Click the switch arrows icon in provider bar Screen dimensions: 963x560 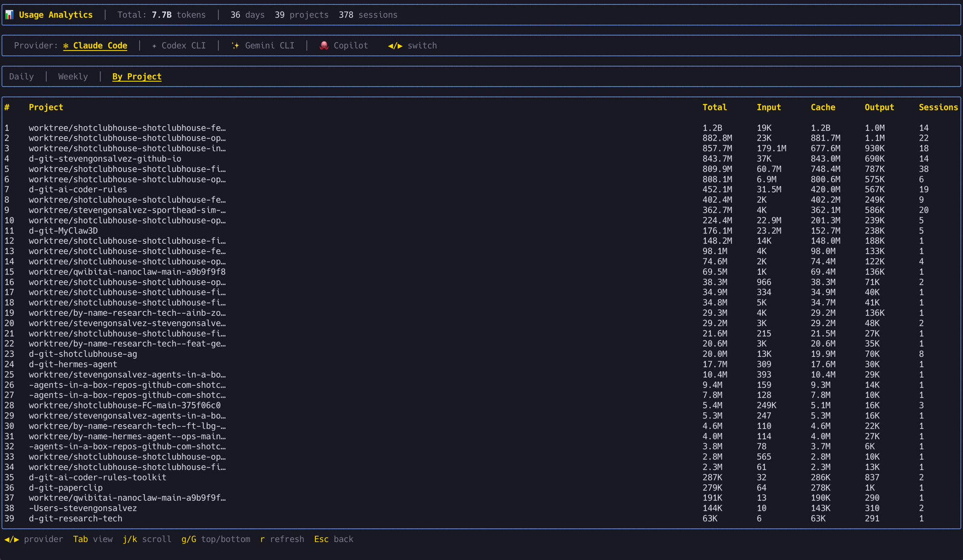click(x=395, y=45)
